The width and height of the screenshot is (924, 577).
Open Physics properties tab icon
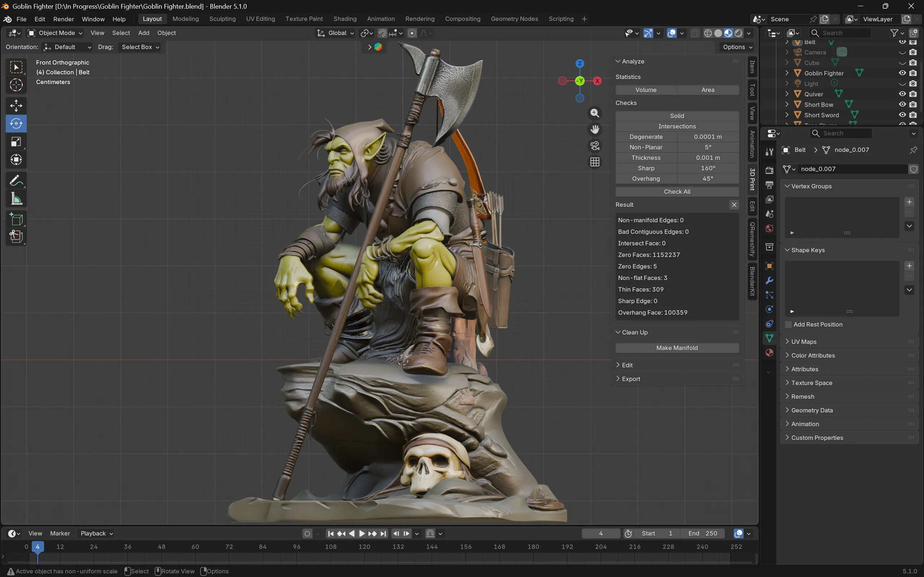[769, 310]
